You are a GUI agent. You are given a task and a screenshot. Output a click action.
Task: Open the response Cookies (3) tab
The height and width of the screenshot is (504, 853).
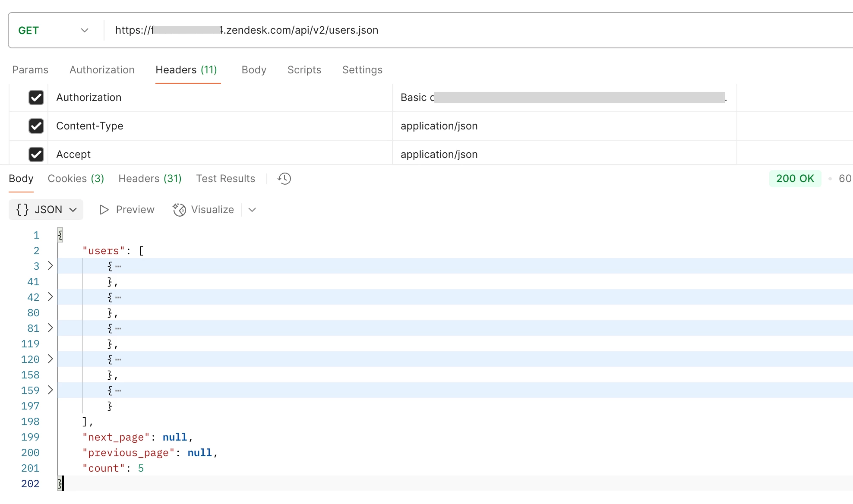click(76, 179)
